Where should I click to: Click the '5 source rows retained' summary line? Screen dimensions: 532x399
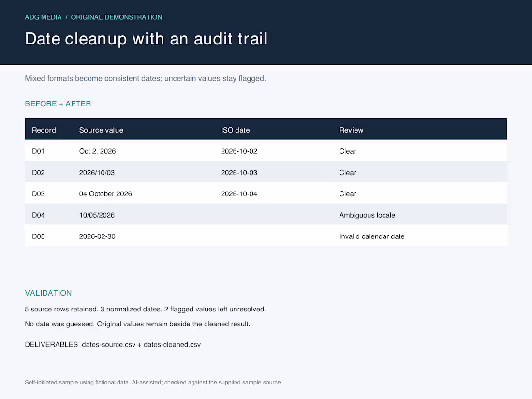145,309
